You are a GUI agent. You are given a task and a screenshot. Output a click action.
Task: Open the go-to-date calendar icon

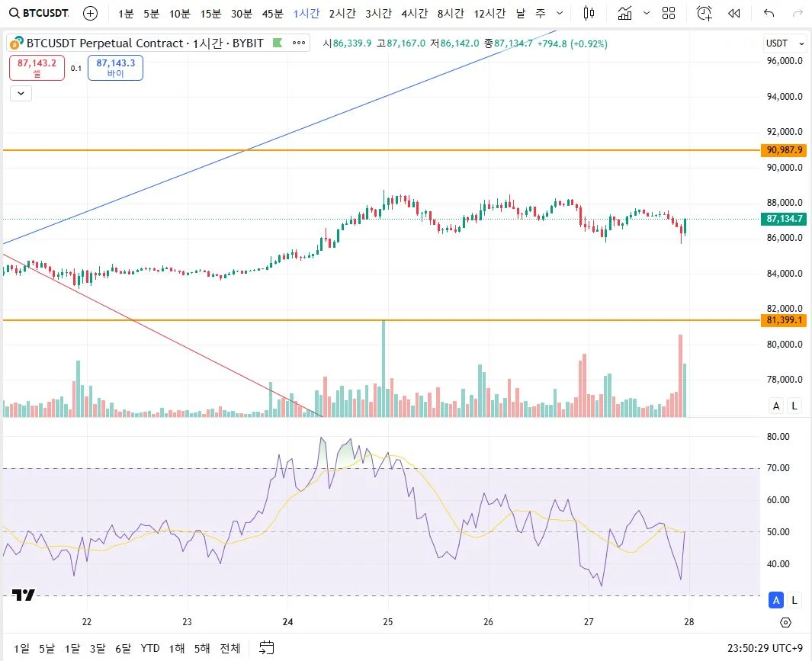tap(267, 648)
